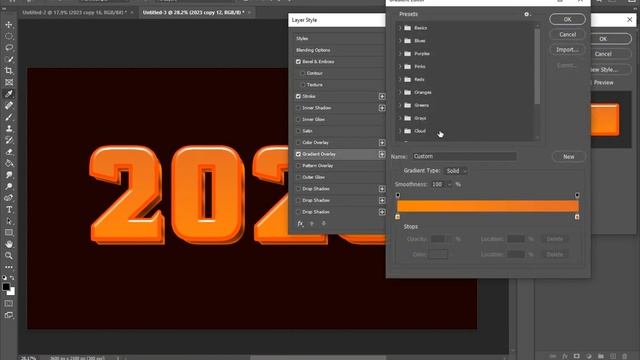Image resolution: width=640 pixels, height=360 pixels.
Task: Expand the Pinks gradient preset folder
Action: tap(400, 67)
